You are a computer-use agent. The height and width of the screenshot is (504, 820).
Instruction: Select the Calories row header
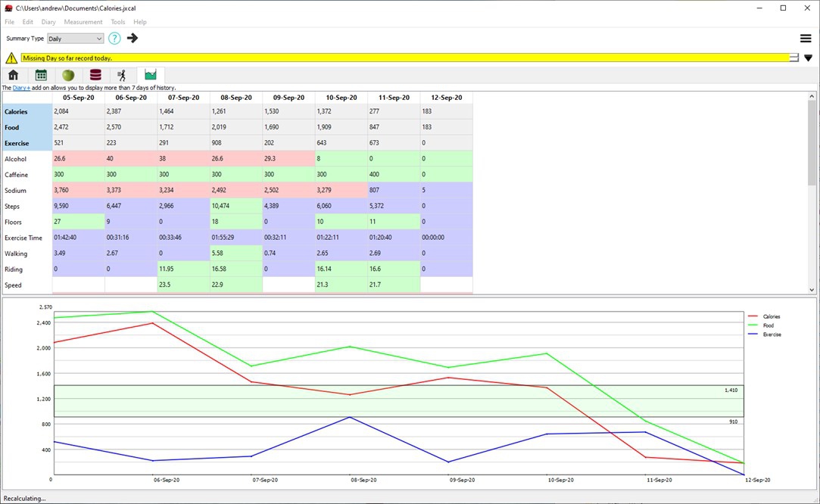point(28,111)
